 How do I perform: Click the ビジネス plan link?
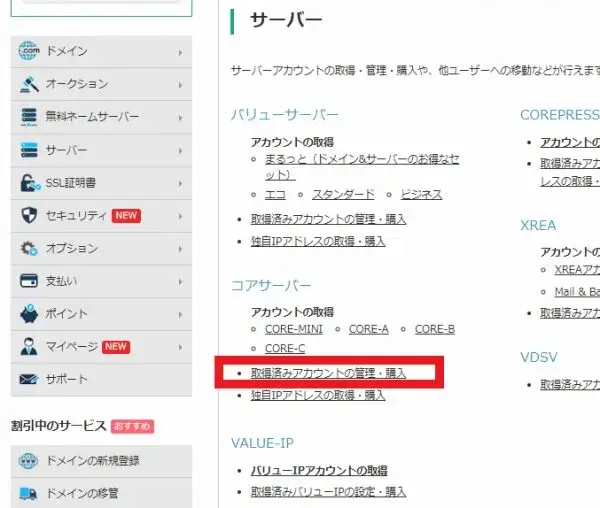pyautogui.click(x=421, y=194)
